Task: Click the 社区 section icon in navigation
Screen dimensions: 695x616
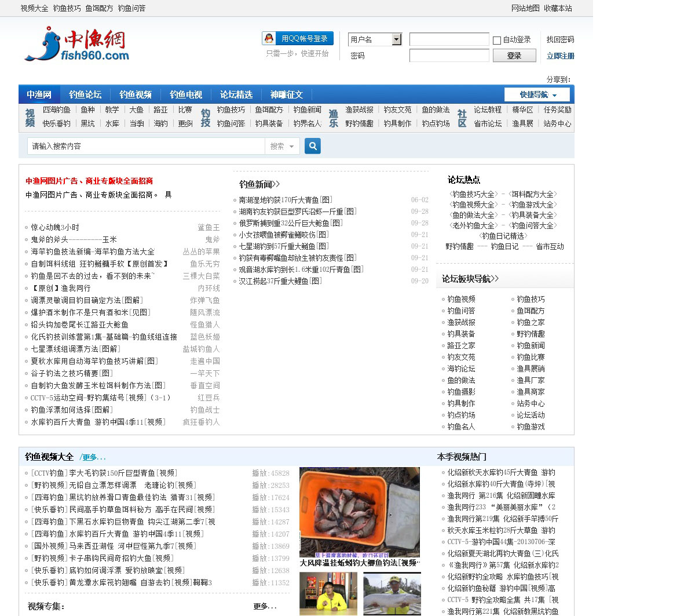Action: [x=462, y=117]
